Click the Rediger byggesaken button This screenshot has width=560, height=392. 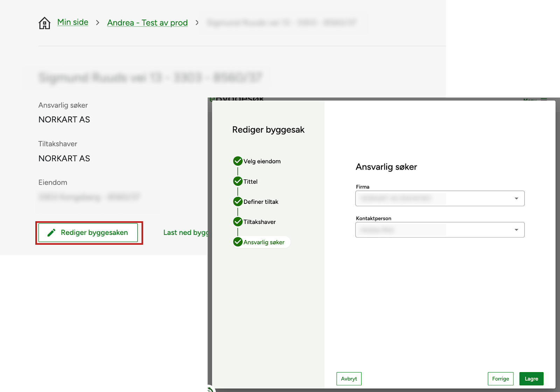[x=88, y=233]
